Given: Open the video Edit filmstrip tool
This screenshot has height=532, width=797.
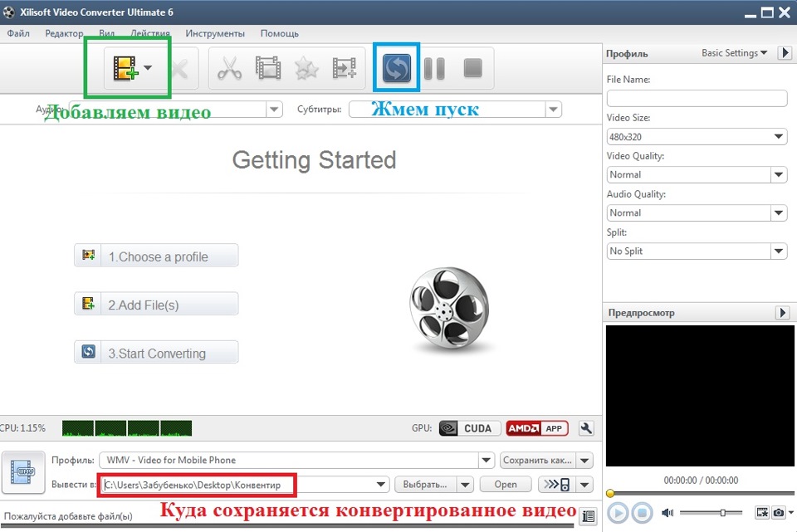Looking at the screenshot, I should [268, 68].
